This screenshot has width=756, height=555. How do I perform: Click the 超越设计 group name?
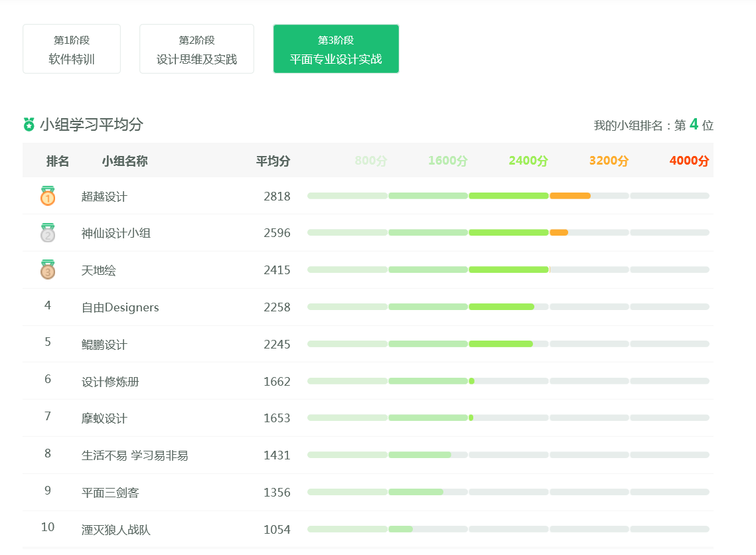(104, 197)
